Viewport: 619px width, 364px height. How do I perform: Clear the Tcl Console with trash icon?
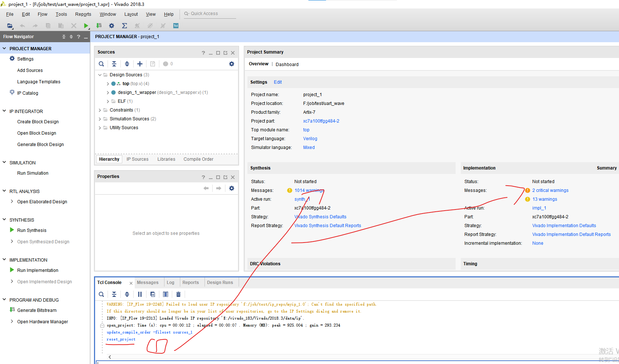pos(178,294)
